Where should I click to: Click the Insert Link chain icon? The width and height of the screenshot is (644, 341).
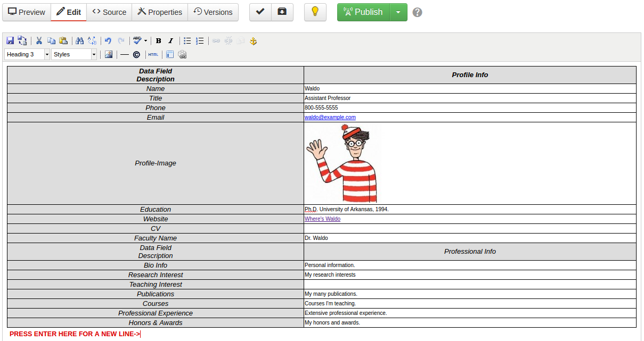(x=216, y=41)
